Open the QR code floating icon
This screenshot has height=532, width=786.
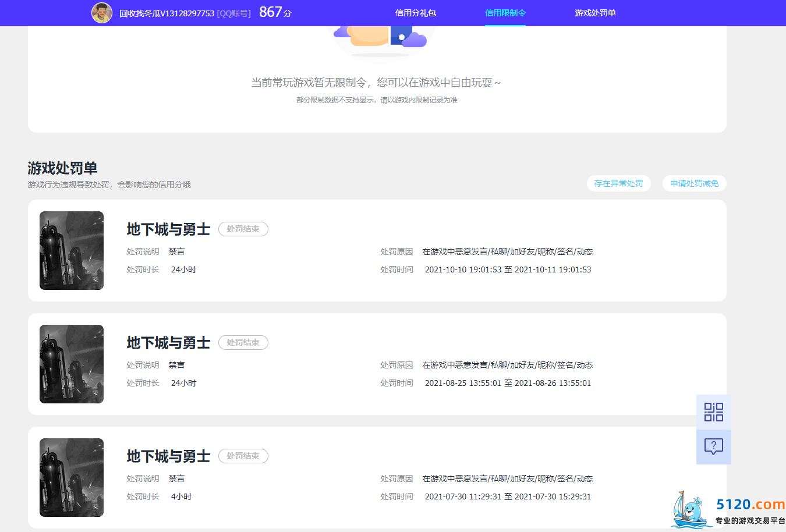pyautogui.click(x=714, y=412)
